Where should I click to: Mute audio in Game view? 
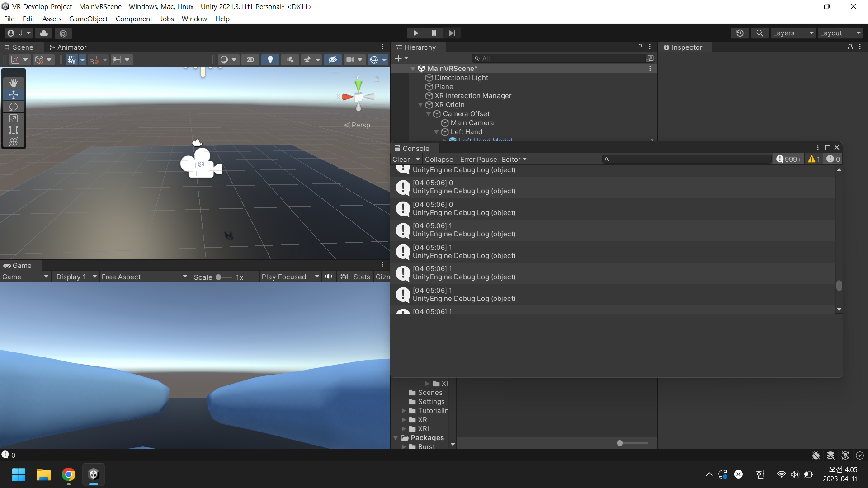coord(329,277)
